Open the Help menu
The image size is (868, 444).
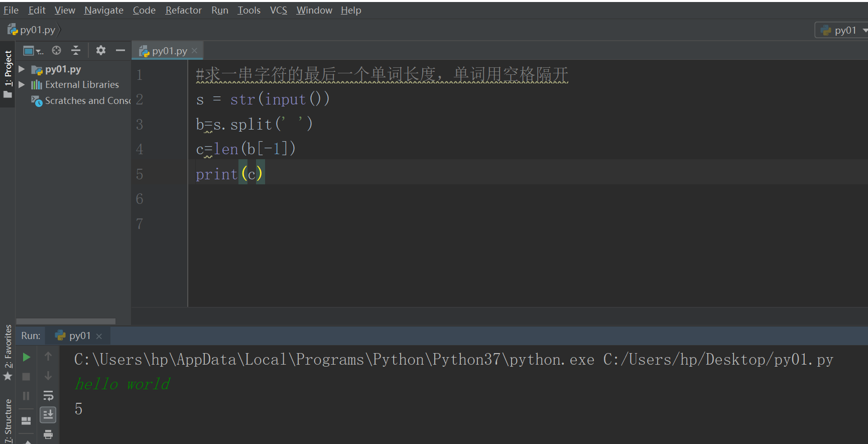(351, 10)
